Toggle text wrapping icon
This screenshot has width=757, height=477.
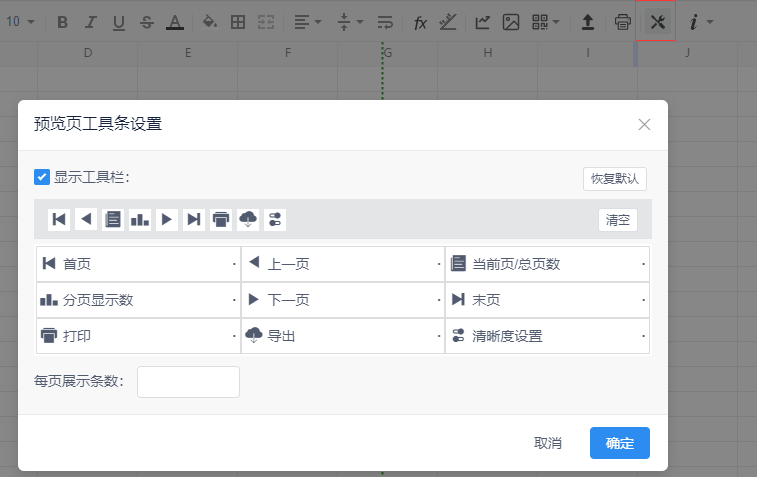tap(385, 22)
